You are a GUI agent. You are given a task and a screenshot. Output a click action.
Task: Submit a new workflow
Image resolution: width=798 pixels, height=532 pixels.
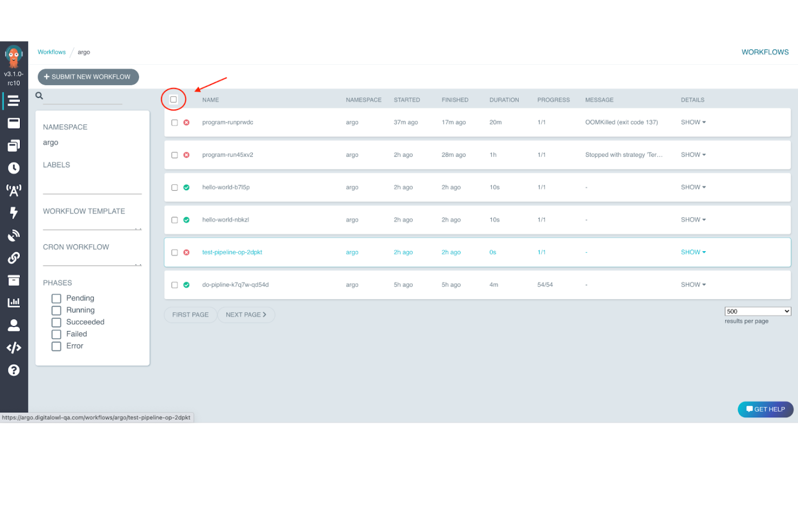click(88, 77)
